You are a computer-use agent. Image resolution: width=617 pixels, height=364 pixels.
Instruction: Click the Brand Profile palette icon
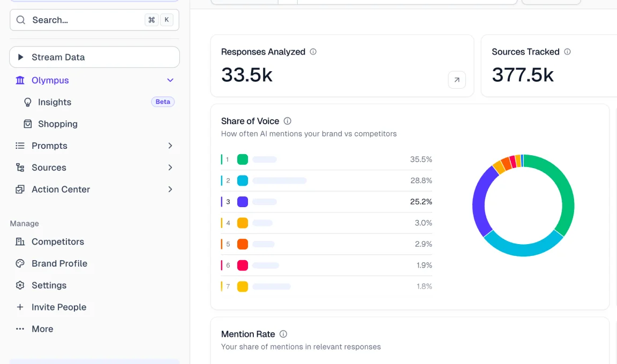tap(20, 263)
